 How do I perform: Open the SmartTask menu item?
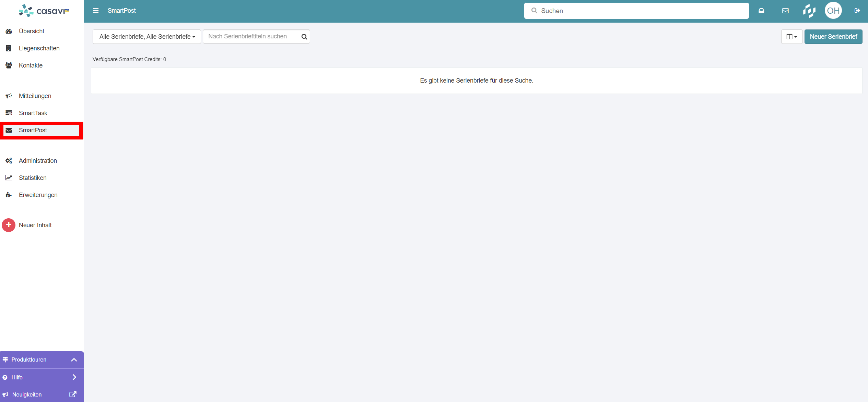click(x=33, y=113)
